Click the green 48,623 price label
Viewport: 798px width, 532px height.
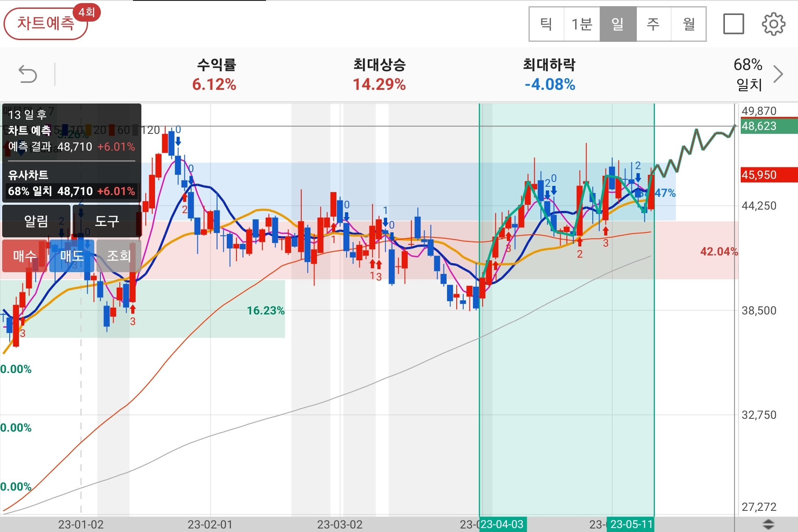tap(769, 126)
